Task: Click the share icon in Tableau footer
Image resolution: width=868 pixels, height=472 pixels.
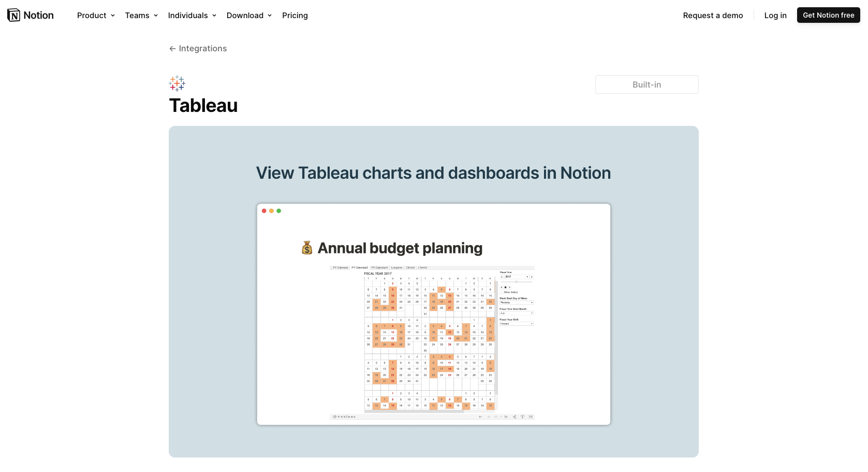Action: tap(514, 417)
